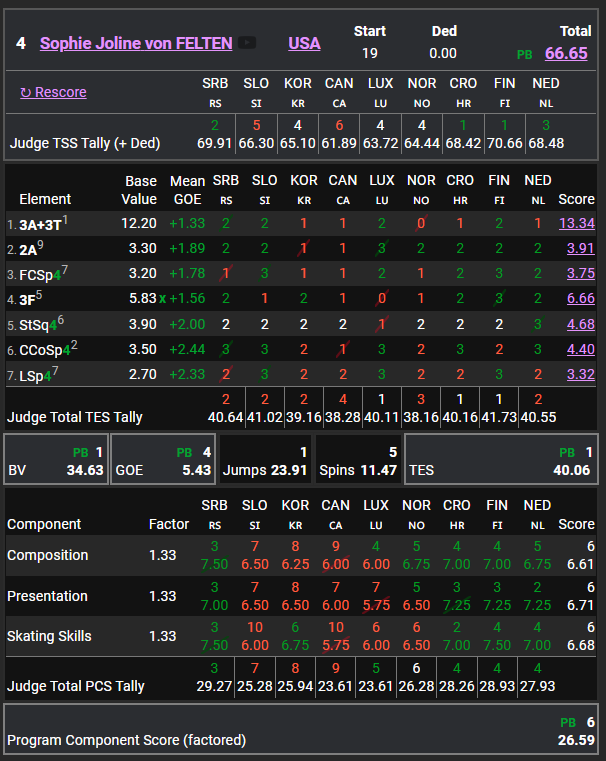This screenshot has width=606, height=761.
Task: Click FCSp4 score link 3.75
Action: click(x=580, y=273)
